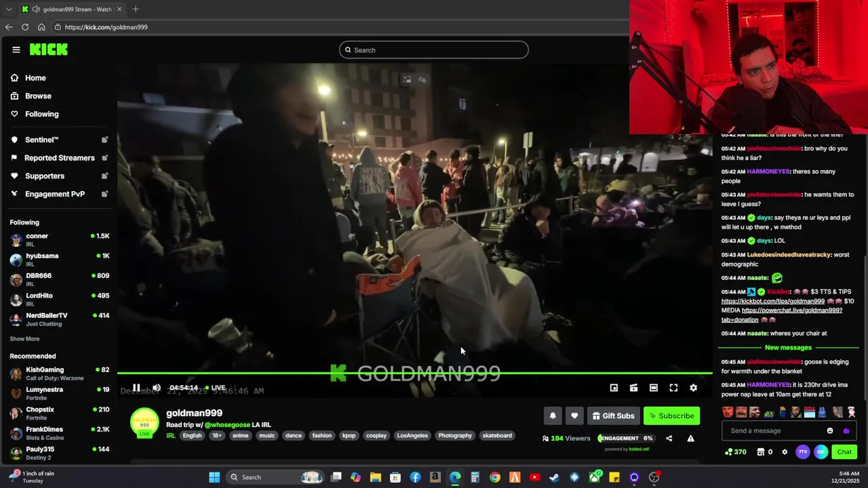
Task: Follow goldman999 with heart button
Action: tap(574, 415)
